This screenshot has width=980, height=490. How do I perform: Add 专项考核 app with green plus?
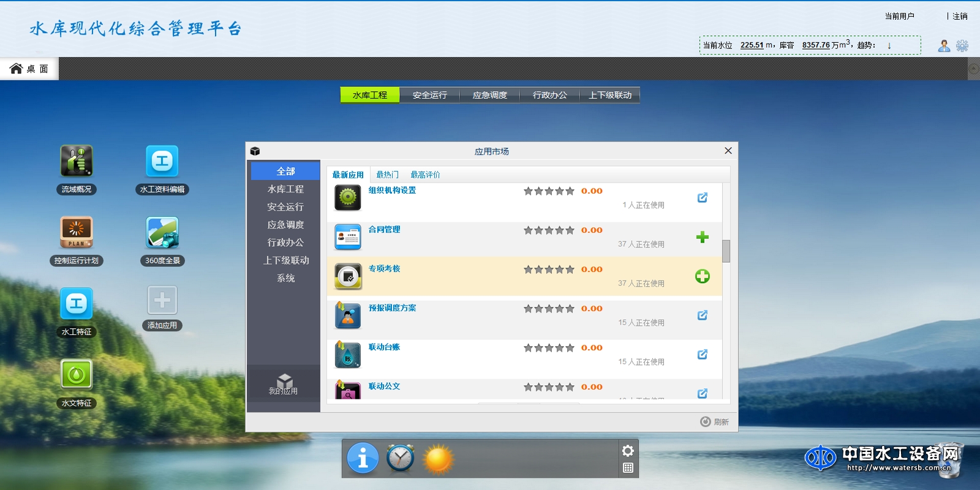tap(702, 276)
